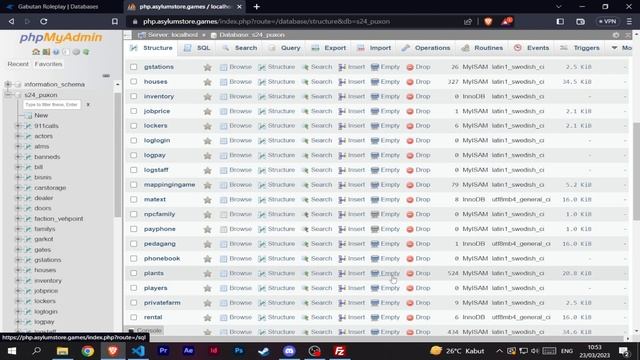Open Photoshop from the taskbar
Image resolution: width=640 pixels, height=360 pixels.
pyautogui.click(x=239, y=351)
